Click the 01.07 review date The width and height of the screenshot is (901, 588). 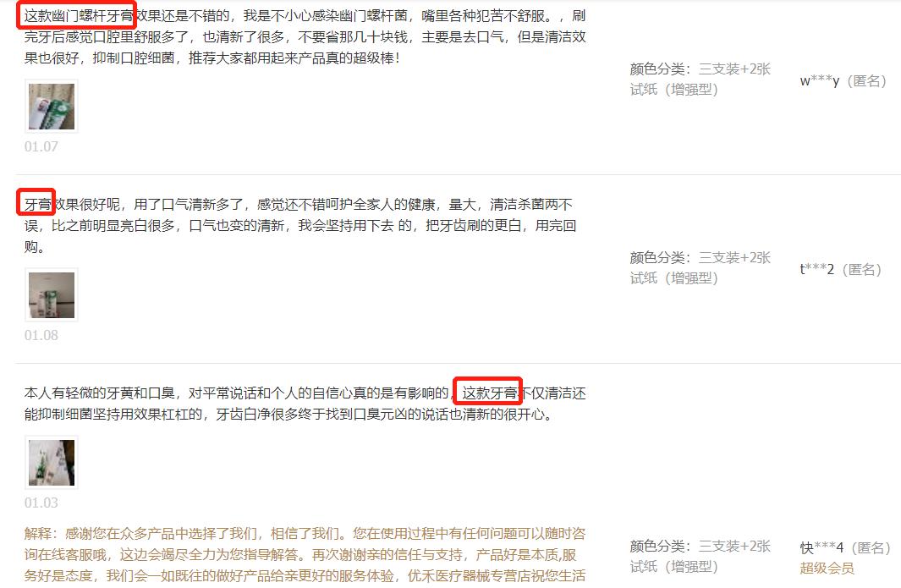(x=41, y=146)
